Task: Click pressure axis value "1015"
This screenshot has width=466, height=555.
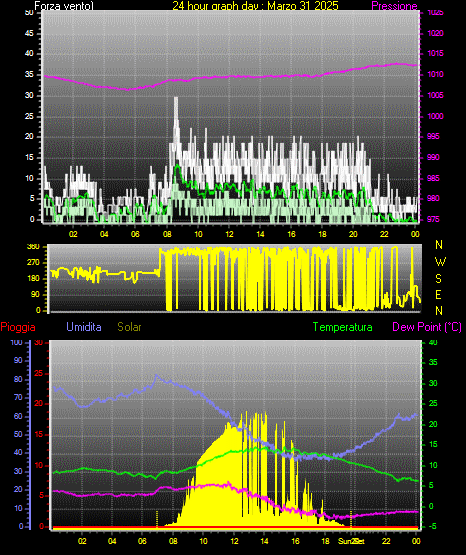Action: point(435,53)
